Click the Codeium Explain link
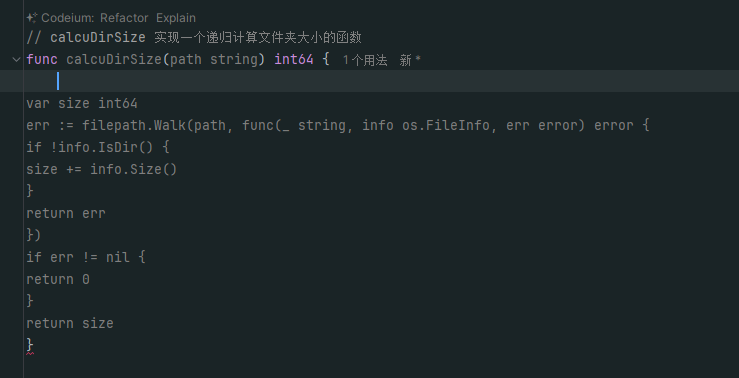 point(176,18)
